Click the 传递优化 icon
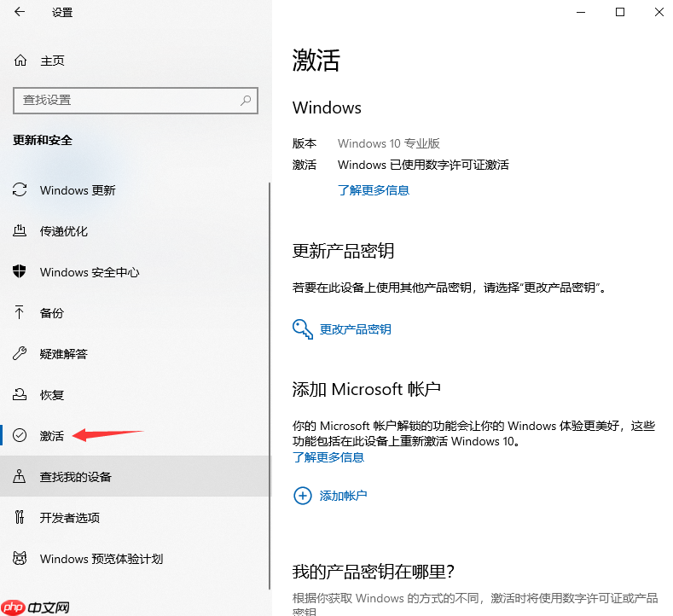 pos(20,231)
